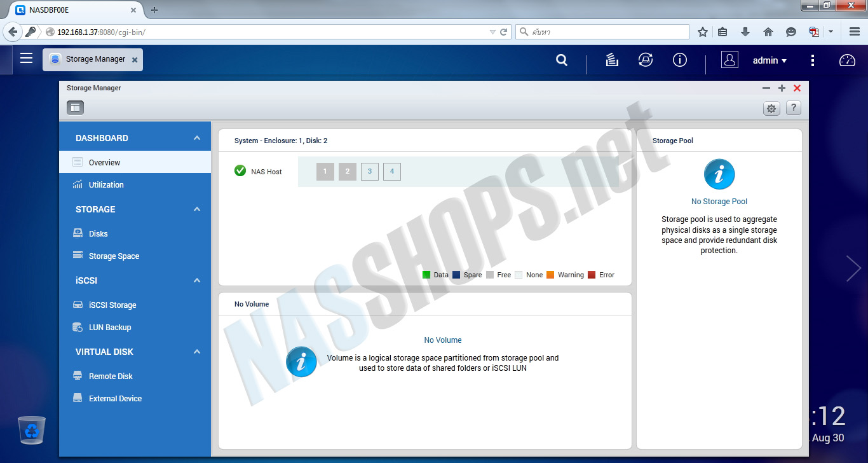Open browser downloads arrow icon
The height and width of the screenshot is (463, 868).
coord(745,32)
